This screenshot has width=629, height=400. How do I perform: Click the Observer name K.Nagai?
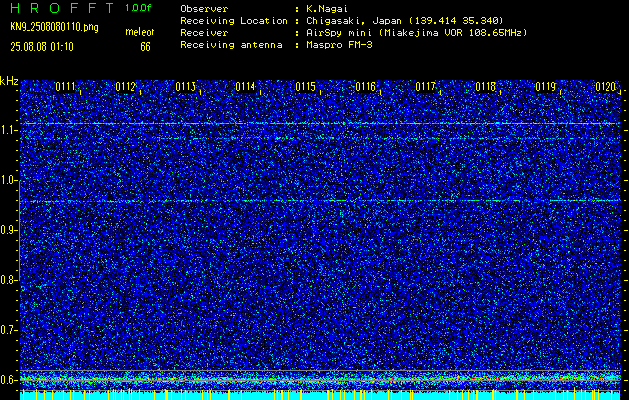tap(325, 9)
